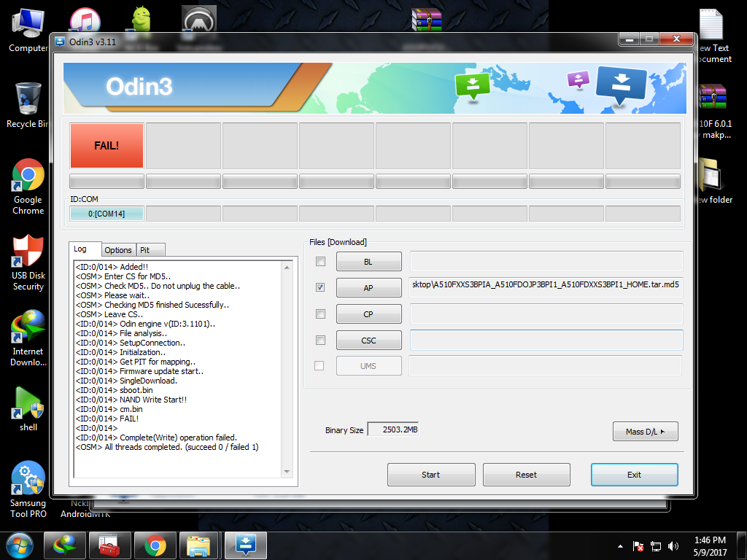Click the Odin3 taskbar icon
Viewport: 747px width, 560px height.
245,545
